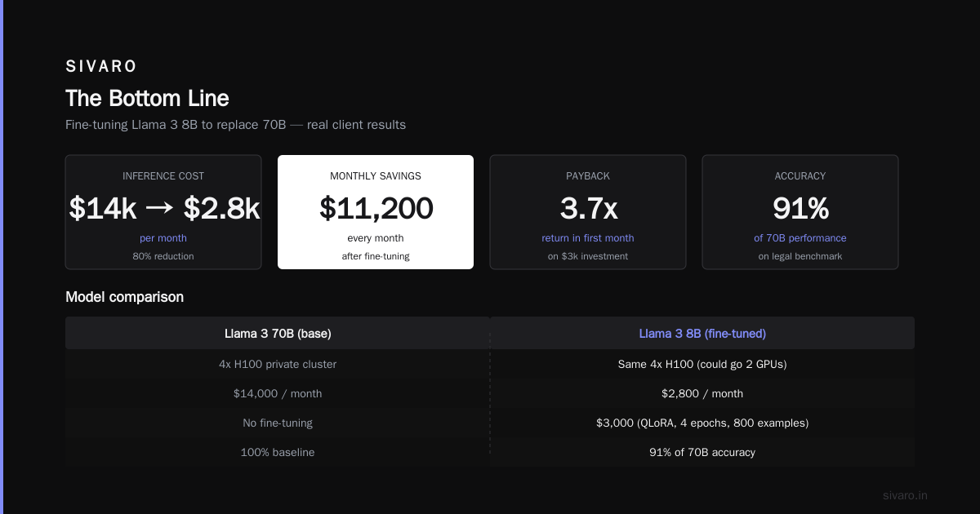Click 'on $3k investment' text
This screenshot has height=514, width=980.
(588, 256)
